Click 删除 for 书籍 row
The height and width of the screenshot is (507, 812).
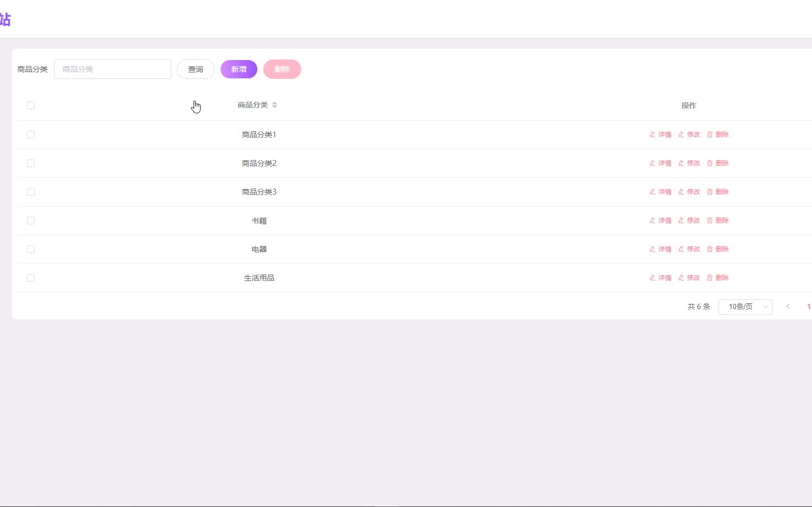tap(718, 221)
